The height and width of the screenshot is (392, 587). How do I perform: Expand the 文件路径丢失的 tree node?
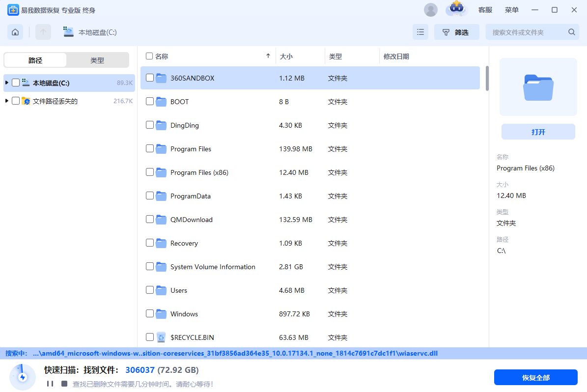7,101
